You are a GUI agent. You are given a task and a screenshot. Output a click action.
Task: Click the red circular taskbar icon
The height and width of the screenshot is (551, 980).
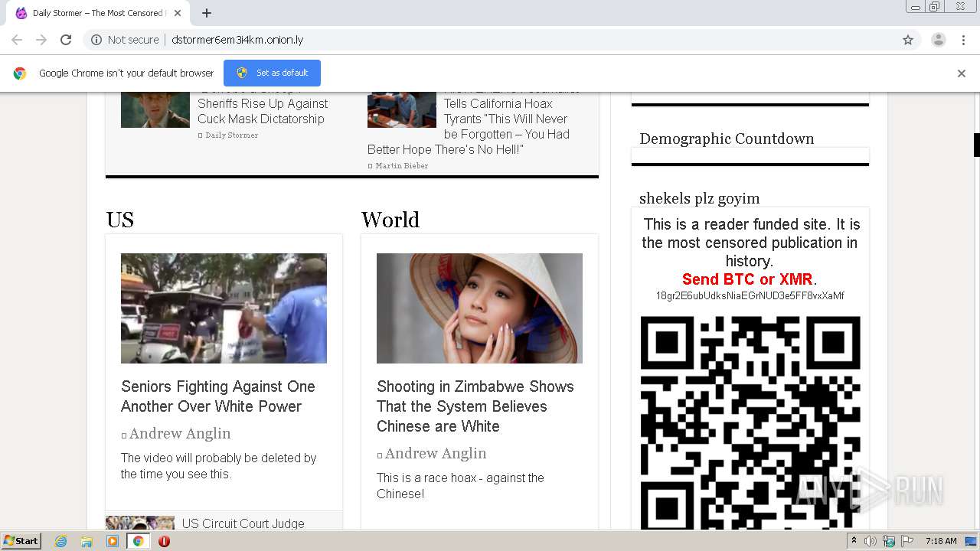(x=164, y=541)
